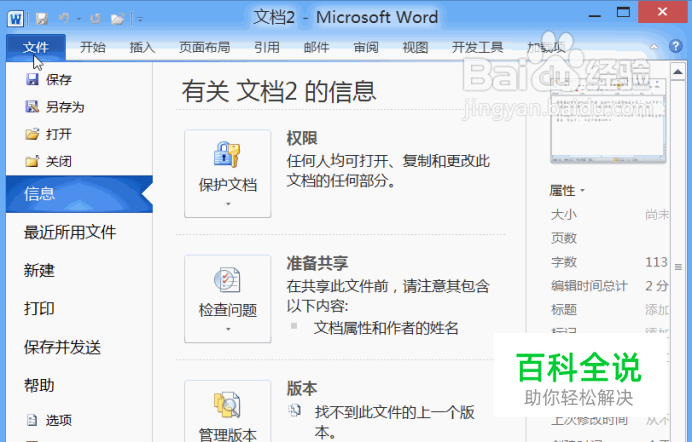The image size is (692, 442).
Task: Click the Word application icon in title bar
Action: tap(15, 19)
